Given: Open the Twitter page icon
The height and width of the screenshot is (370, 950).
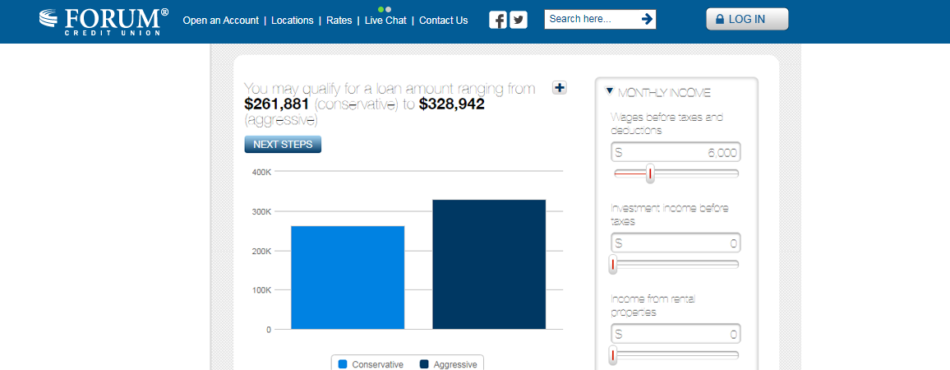Looking at the screenshot, I should [x=519, y=20].
